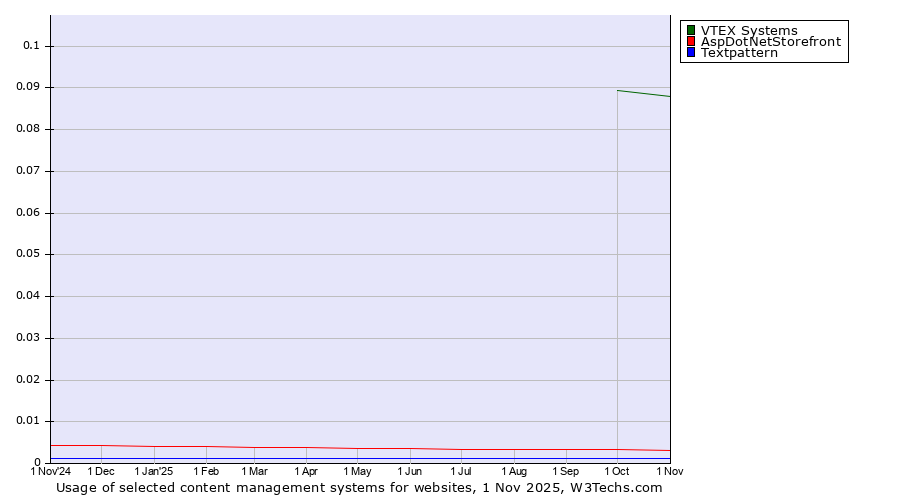Click the blue Textpattern legend swatch
This screenshot has height=500, width=900.
[691, 53]
